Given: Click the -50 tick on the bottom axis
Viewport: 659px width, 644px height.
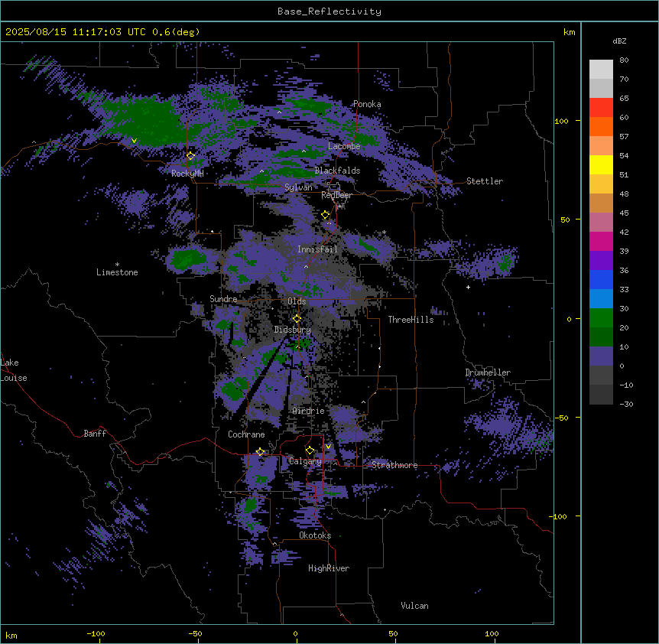Looking at the screenshot, I should click(195, 633).
